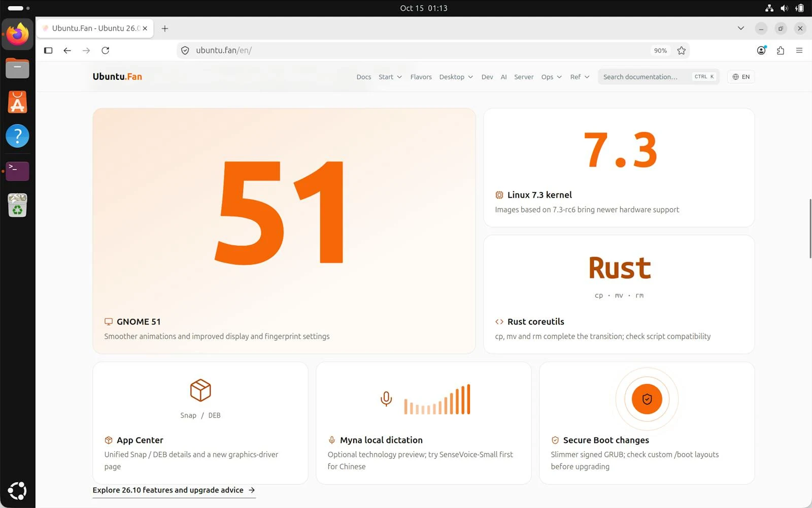
Task: Open the Secure Boot changes card
Action: tap(647, 423)
